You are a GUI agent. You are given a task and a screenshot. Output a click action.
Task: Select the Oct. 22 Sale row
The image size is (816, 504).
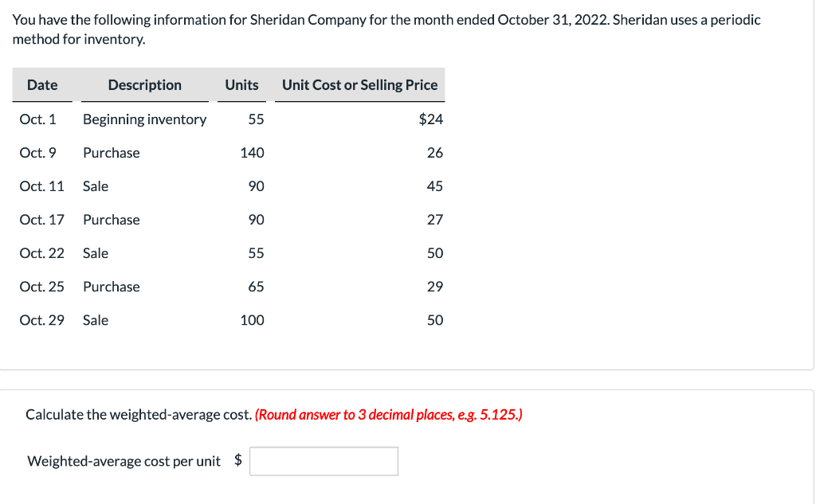pyautogui.click(x=95, y=252)
